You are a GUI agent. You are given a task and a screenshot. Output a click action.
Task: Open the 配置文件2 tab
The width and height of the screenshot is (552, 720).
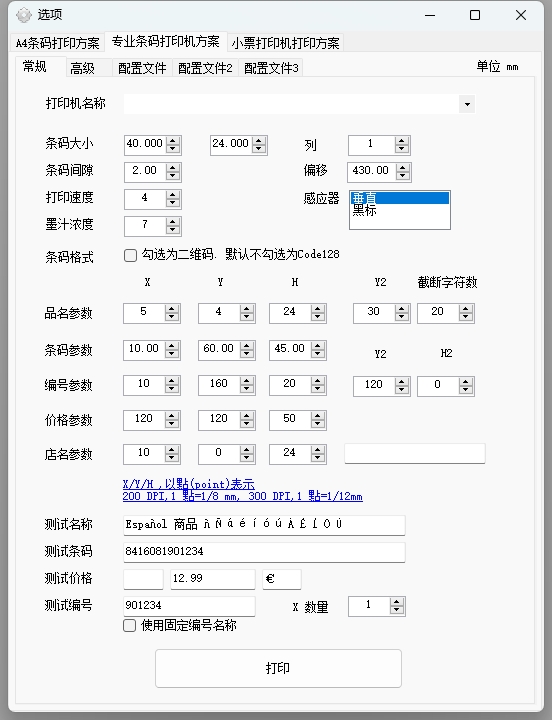pos(205,68)
